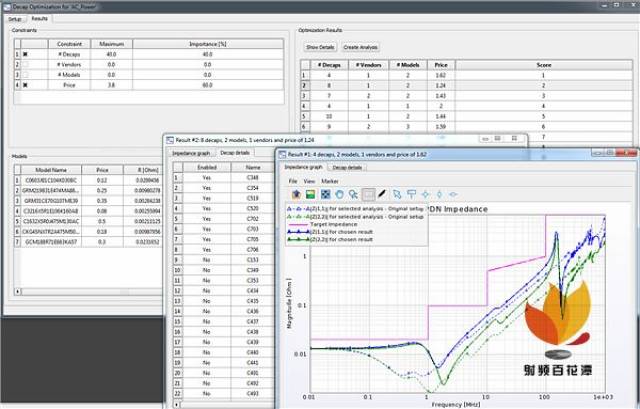Toggle the # Decaps constraint checkbox
The height and width of the screenshot is (409, 640).
click(25, 54)
